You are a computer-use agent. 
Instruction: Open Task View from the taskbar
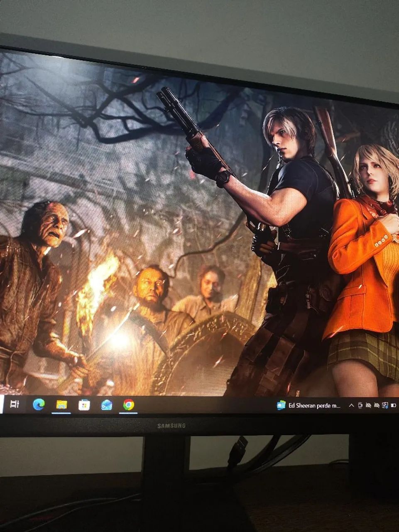point(15,404)
